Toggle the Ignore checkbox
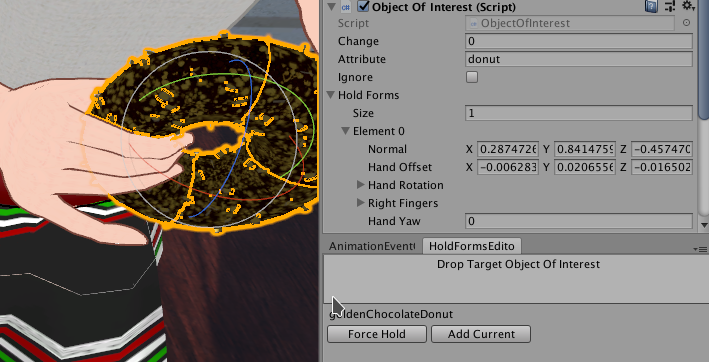This screenshot has height=362, width=709. pyautogui.click(x=472, y=77)
